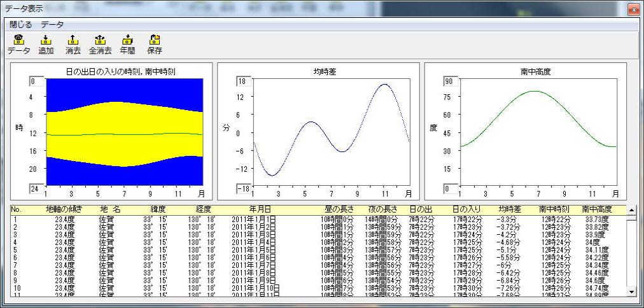644x308 pixels.
Task: Click the 均時差 column header
Action: click(509, 209)
